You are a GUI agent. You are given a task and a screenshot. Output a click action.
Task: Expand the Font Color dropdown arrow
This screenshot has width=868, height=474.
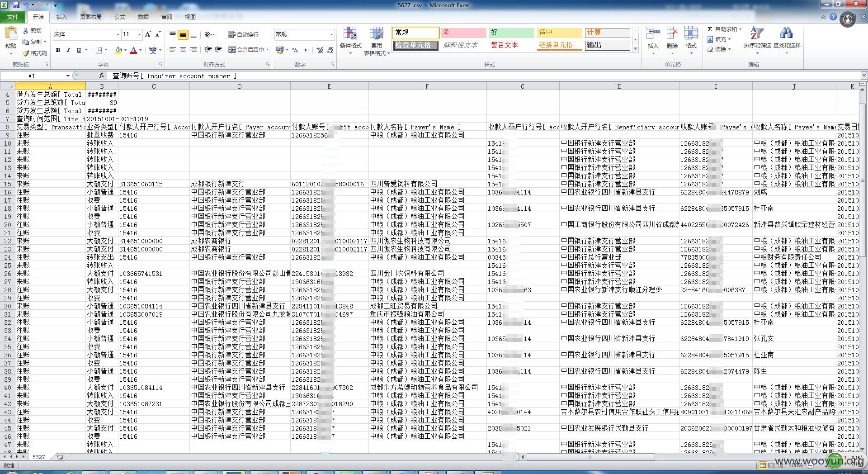[x=141, y=50]
